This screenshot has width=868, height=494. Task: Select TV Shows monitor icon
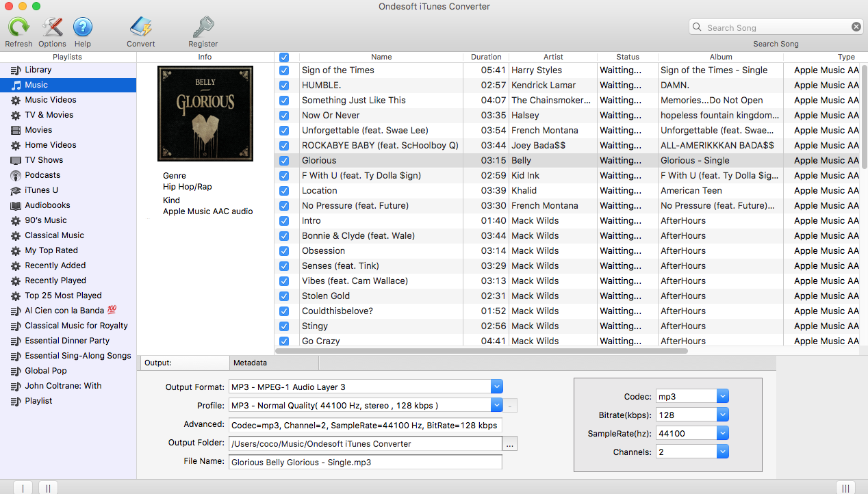click(16, 160)
